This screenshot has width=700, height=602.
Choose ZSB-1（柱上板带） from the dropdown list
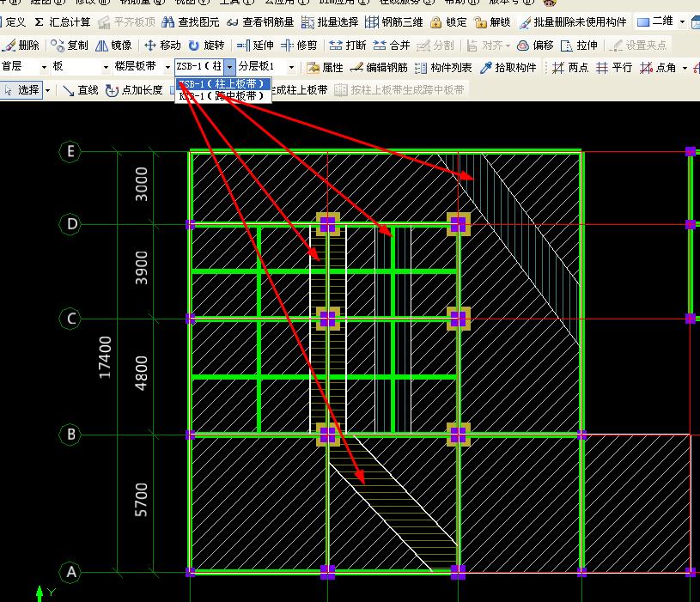[223, 84]
